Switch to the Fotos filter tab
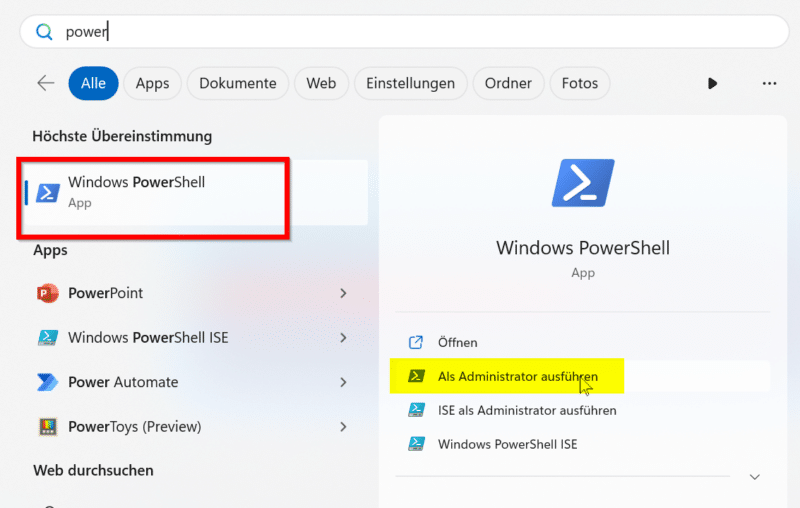 pos(580,83)
